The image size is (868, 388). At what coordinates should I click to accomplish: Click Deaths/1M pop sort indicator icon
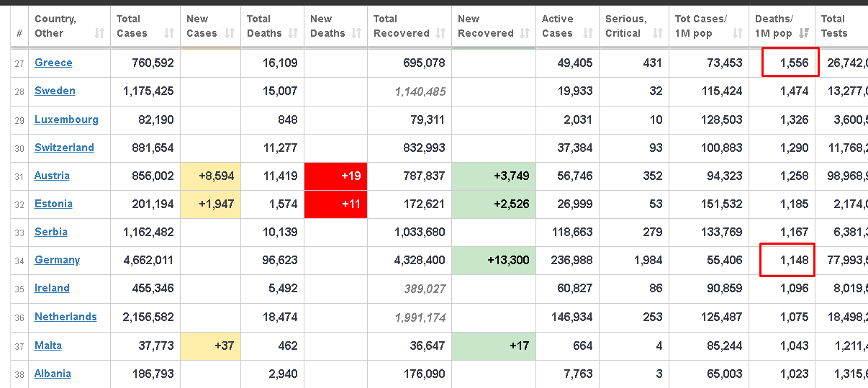[x=803, y=33]
